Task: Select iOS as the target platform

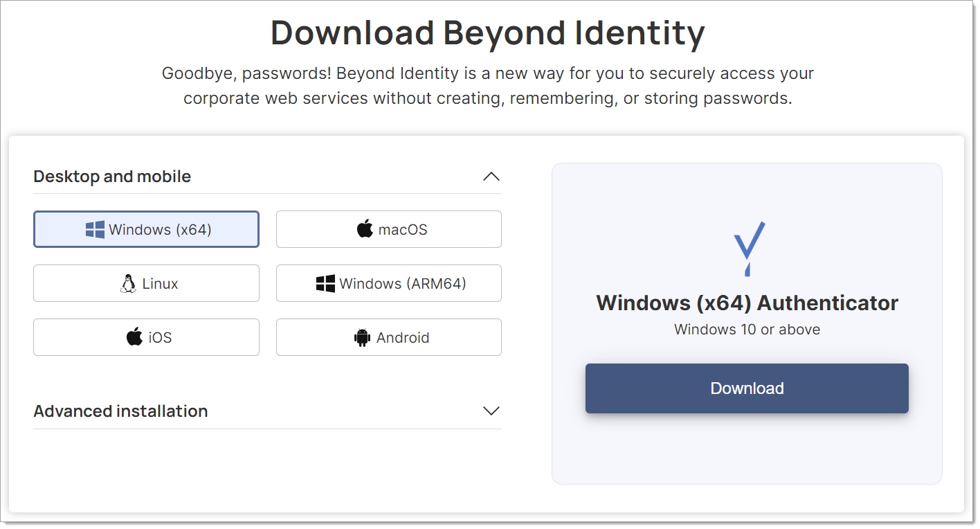Action: [x=146, y=337]
